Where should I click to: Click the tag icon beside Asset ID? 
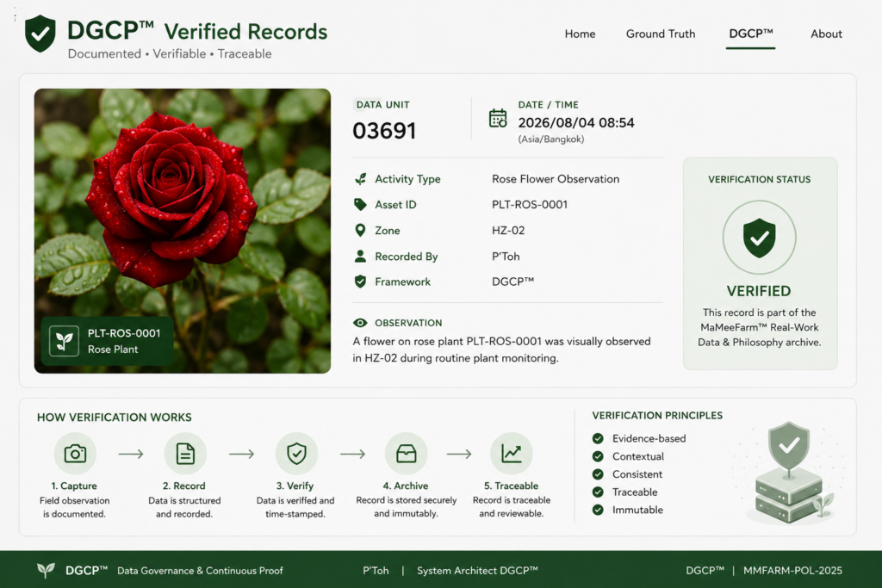pyautogui.click(x=360, y=205)
